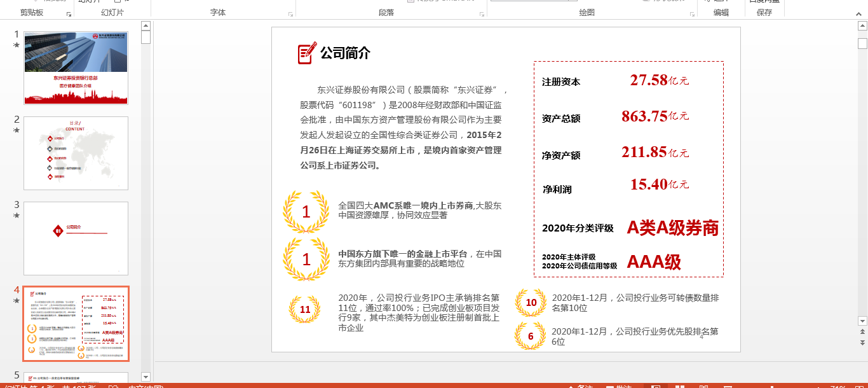Click the laurel wreath badge numbered 11
This screenshot has height=388, width=868.
[305, 310]
